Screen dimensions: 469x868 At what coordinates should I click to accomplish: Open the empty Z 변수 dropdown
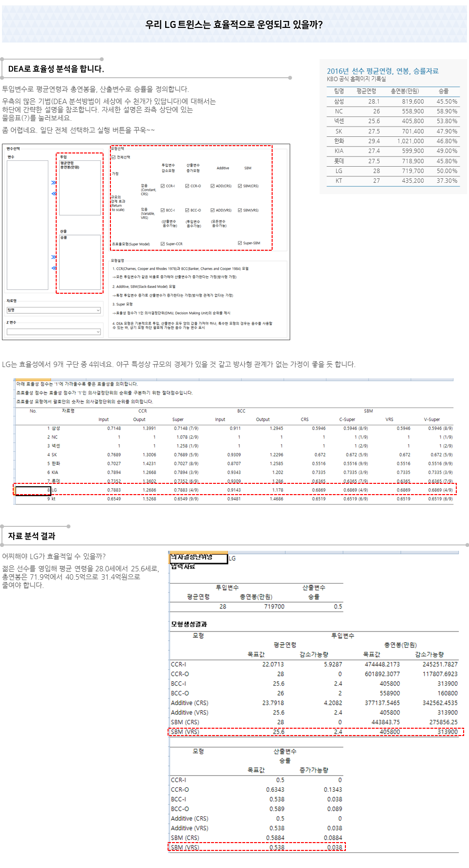(53, 332)
